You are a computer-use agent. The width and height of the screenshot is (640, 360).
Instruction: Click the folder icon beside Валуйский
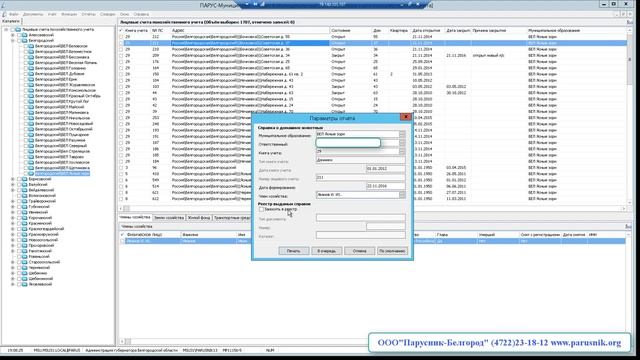click(x=24, y=184)
